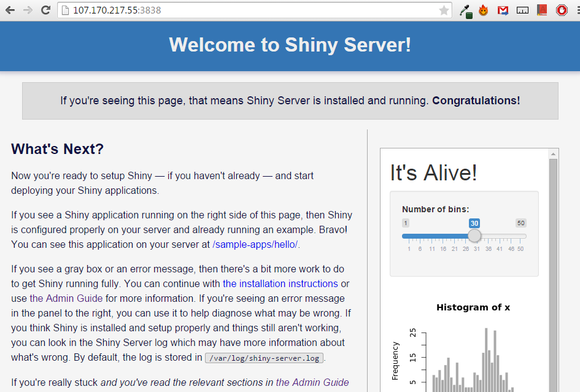
Task: Open the Hola flame extension icon
Action: (x=483, y=10)
